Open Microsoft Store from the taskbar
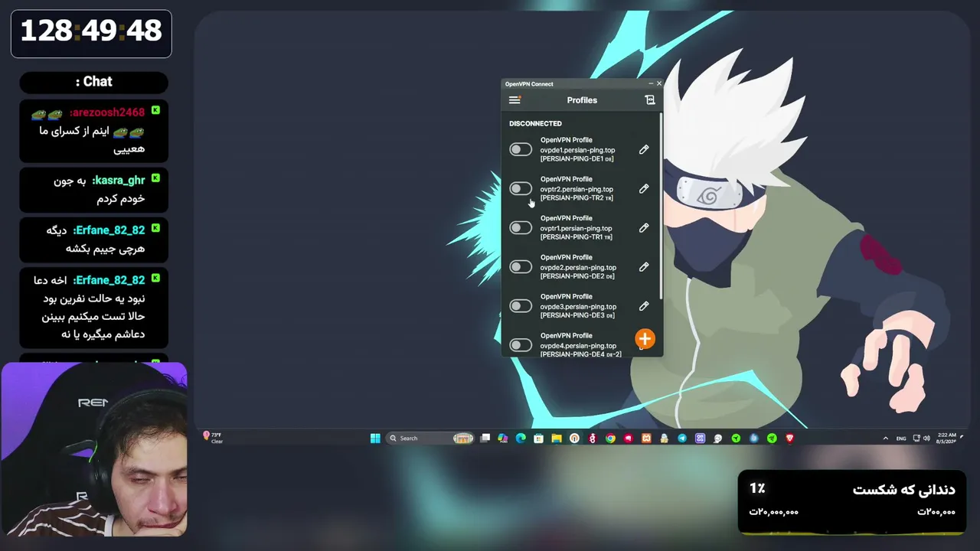Image resolution: width=980 pixels, height=551 pixels. click(538, 439)
